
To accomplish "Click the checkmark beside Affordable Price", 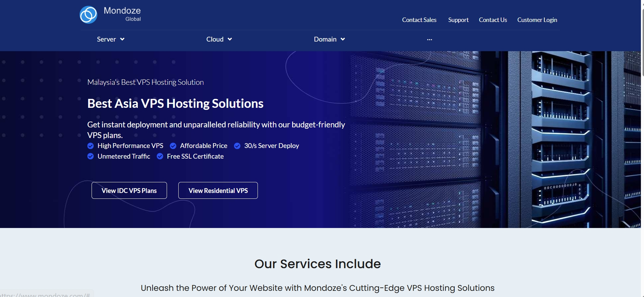I will point(173,146).
